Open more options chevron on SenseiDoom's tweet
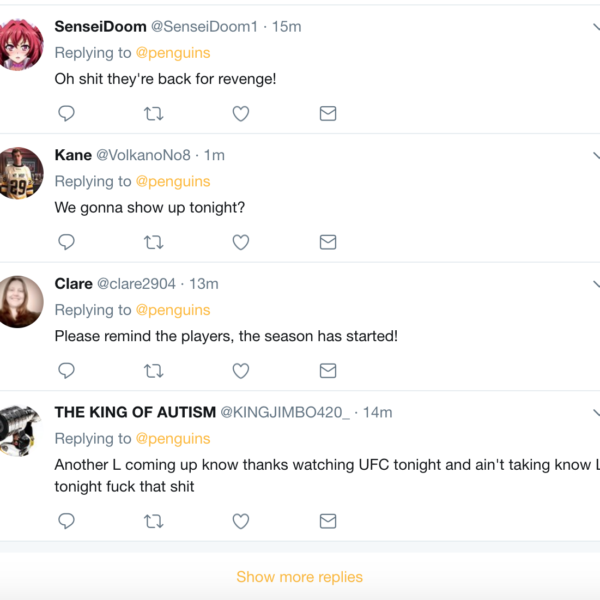 pyautogui.click(x=595, y=27)
